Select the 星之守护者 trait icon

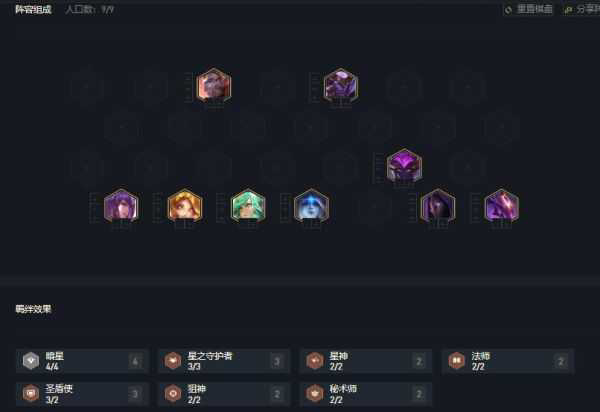[173, 361]
